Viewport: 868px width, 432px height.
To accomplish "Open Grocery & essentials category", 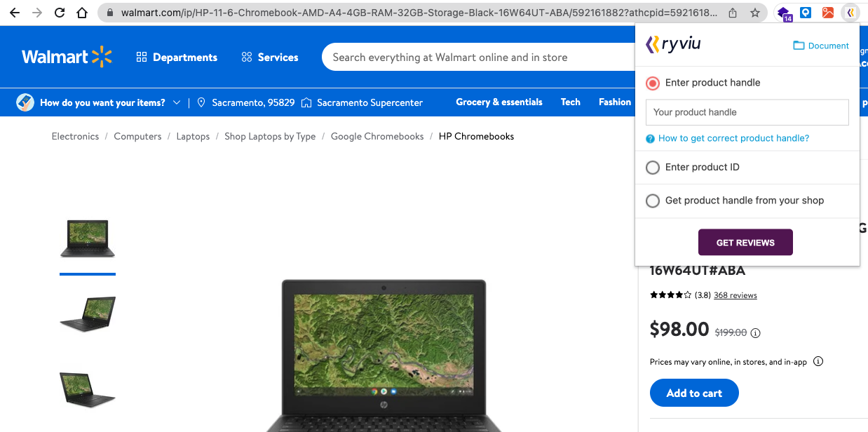I will [x=499, y=102].
